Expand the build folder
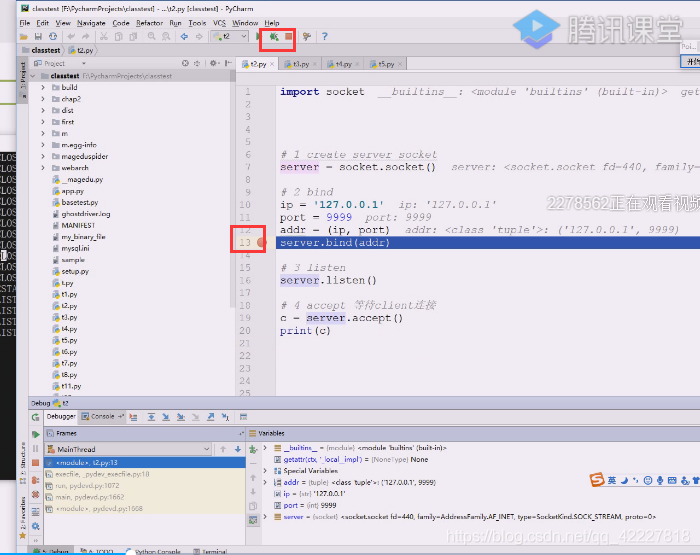The height and width of the screenshot is (555, 700). [x=43, y=88]
